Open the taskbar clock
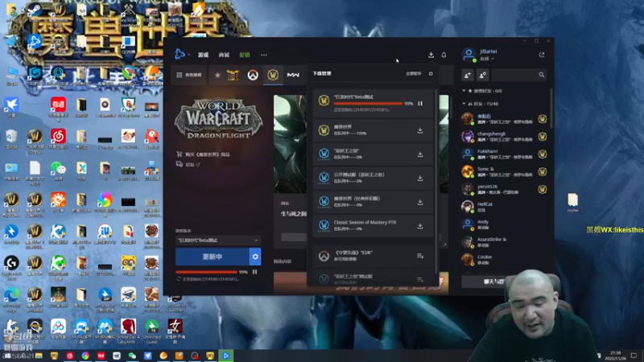644x362 pixels. point(616,355)
